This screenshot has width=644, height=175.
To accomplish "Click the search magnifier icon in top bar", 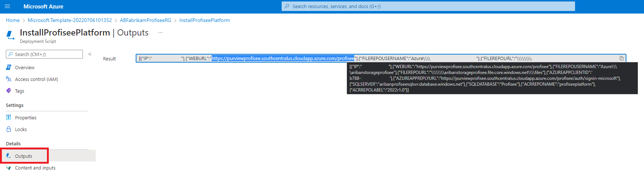I will pos(287,6).
